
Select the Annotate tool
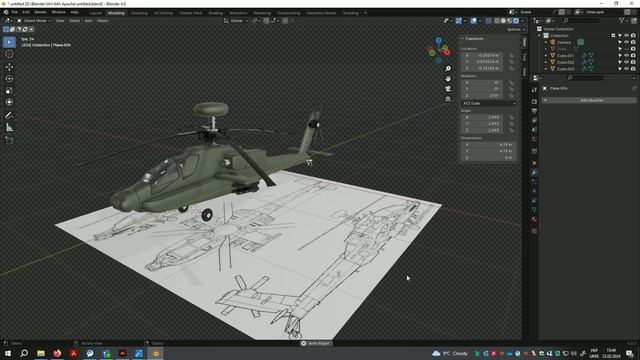pos(9,116)
